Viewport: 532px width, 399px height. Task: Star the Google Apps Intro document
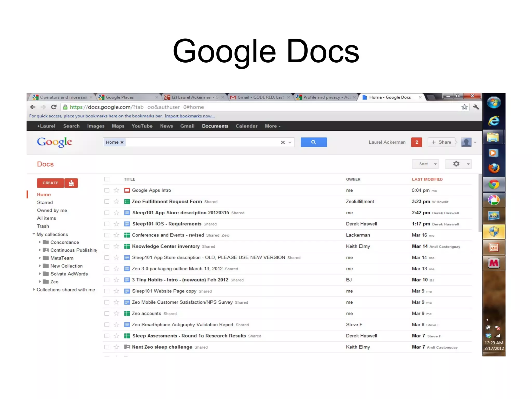point(116,190)
